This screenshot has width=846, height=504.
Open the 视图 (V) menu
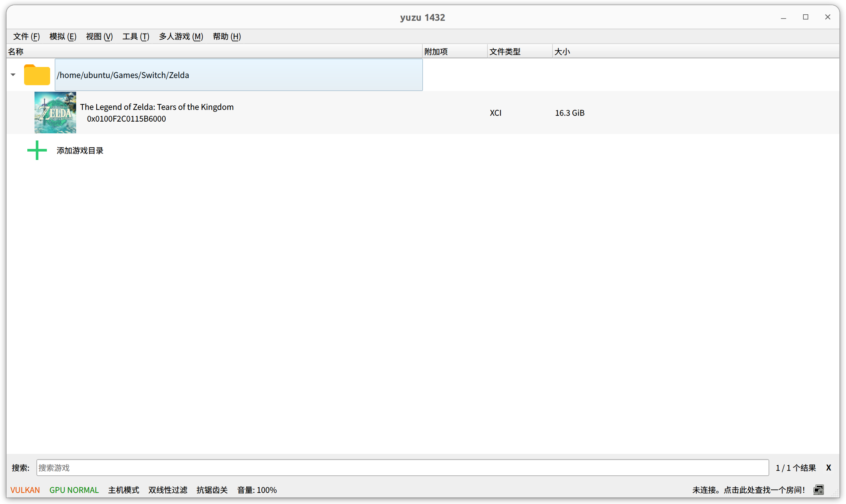point(99,36)
